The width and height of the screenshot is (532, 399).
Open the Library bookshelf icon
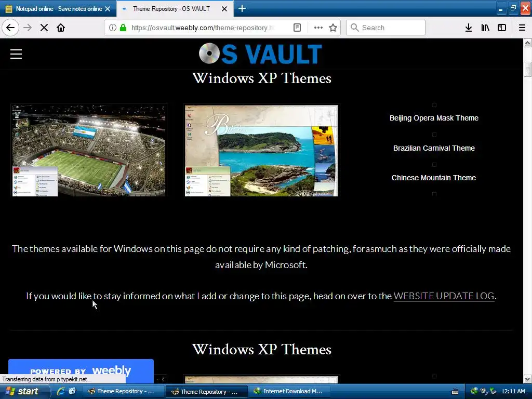pyautogui.click(x=485, y=28)
